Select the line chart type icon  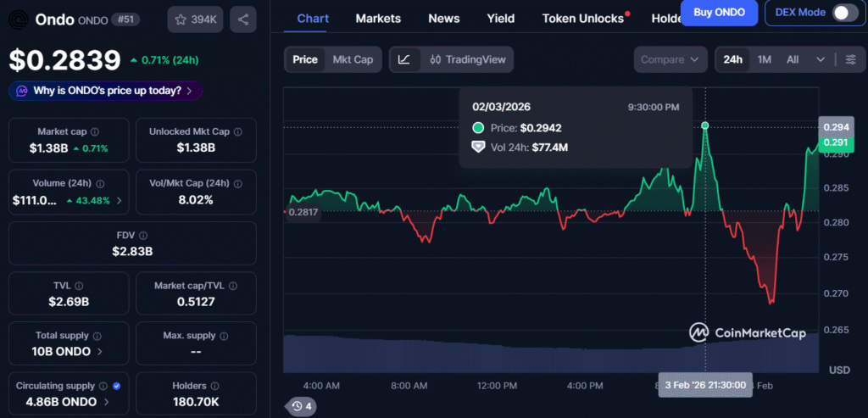click(x=404, y=59)
